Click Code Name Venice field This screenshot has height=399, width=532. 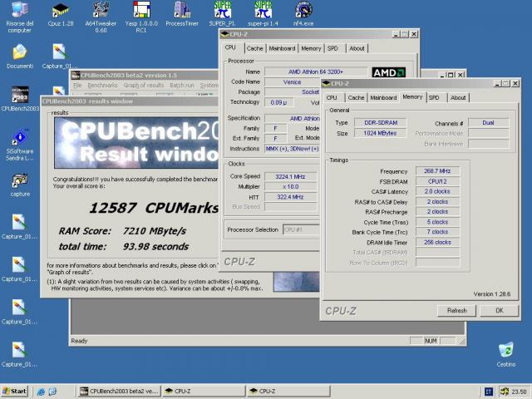292,81
